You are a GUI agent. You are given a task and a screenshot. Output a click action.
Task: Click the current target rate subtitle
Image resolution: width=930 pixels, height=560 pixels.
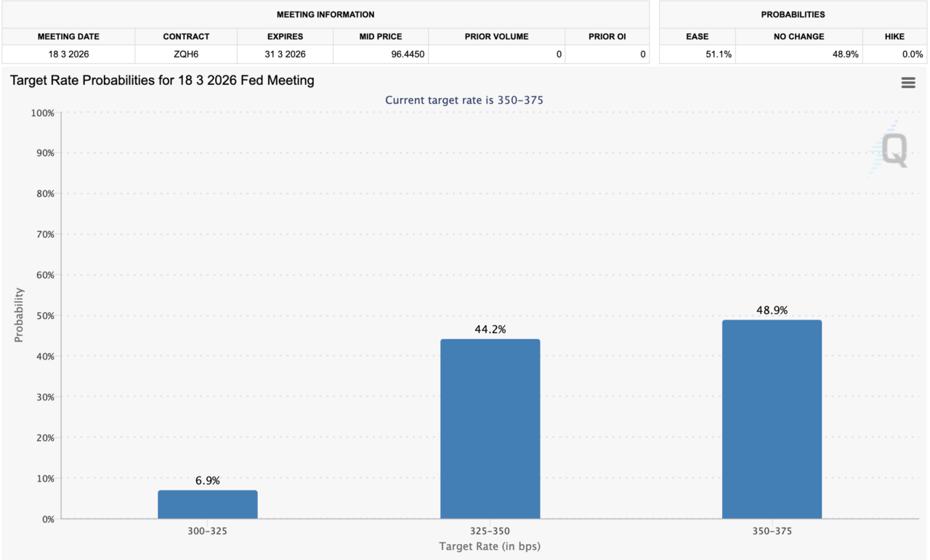pos(464,100)
